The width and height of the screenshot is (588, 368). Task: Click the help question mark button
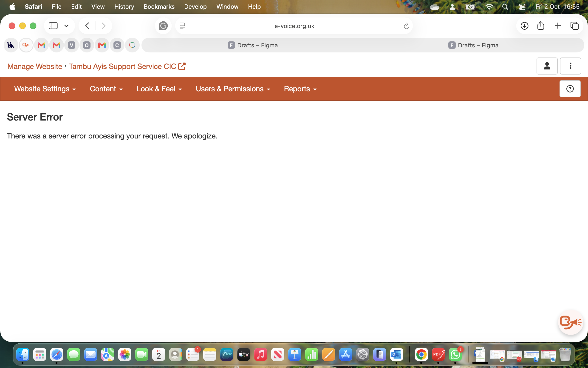tap(570, 89)
